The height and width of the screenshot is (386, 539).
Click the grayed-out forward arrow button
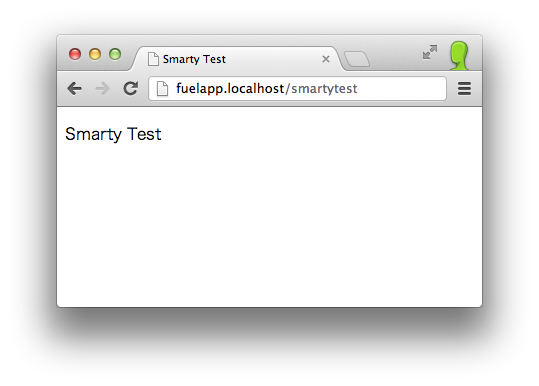102,89
